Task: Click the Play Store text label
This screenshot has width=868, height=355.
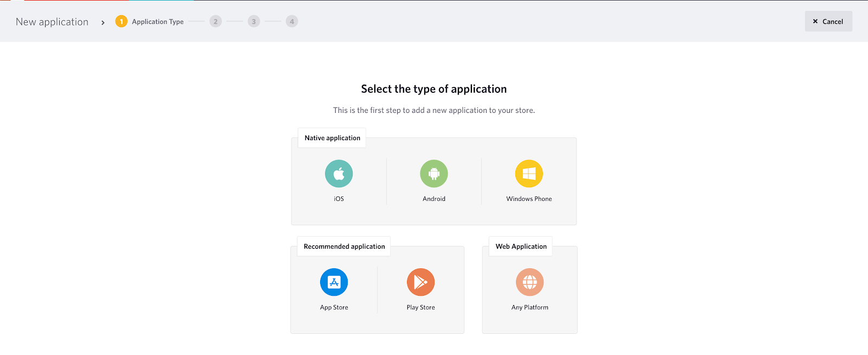Action: point(421,307)
